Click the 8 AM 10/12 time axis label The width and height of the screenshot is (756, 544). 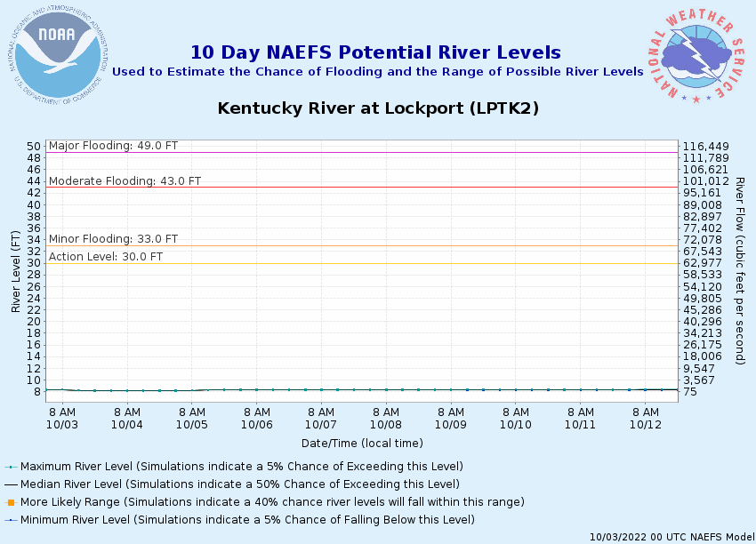point(646,419)
